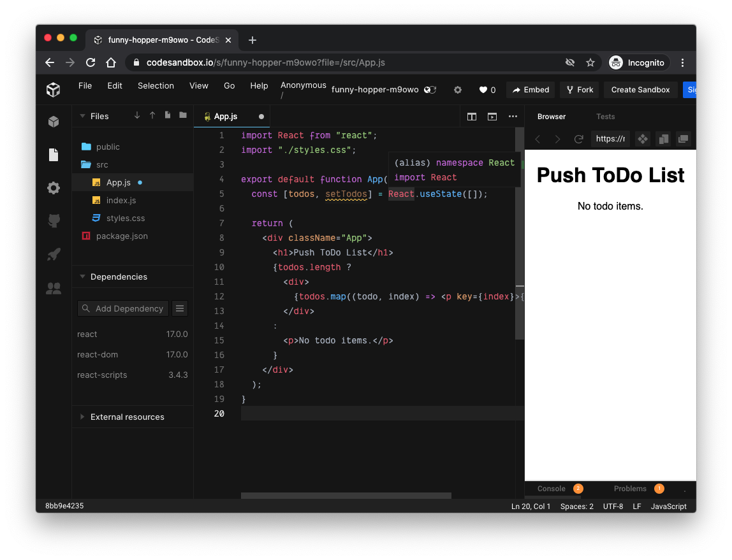Open the File menu

tap(85, 86)
